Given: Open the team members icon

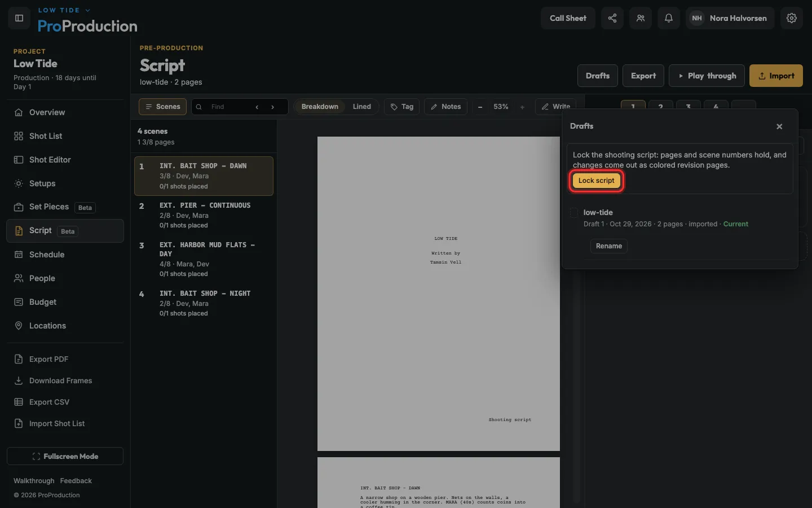Looking at the screenshot, I should [641, 18].
